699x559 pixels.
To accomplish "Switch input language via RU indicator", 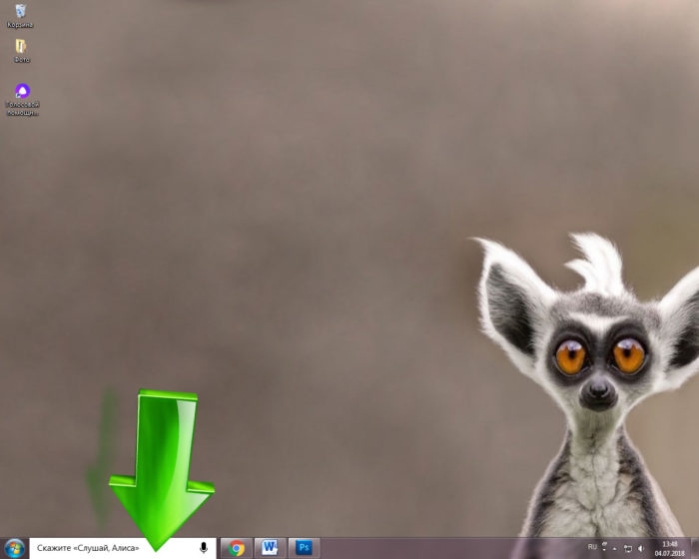I will point(592,547).
